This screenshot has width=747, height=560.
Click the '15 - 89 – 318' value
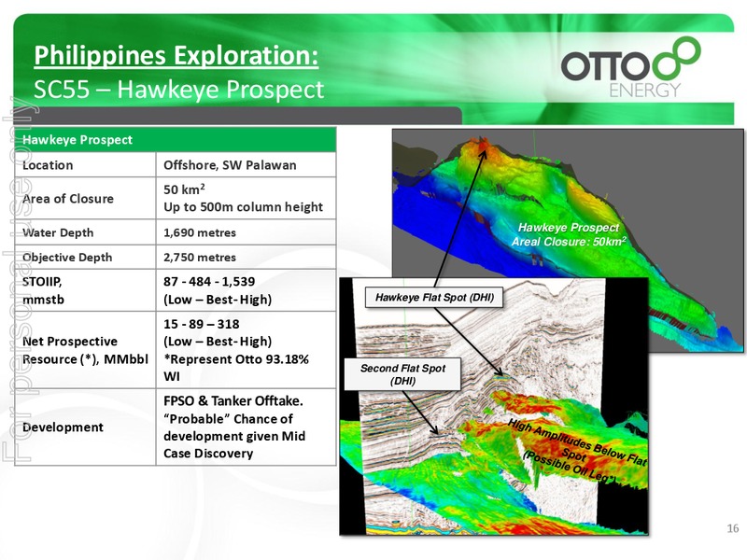pyautogui.click(x=201, y=324)
